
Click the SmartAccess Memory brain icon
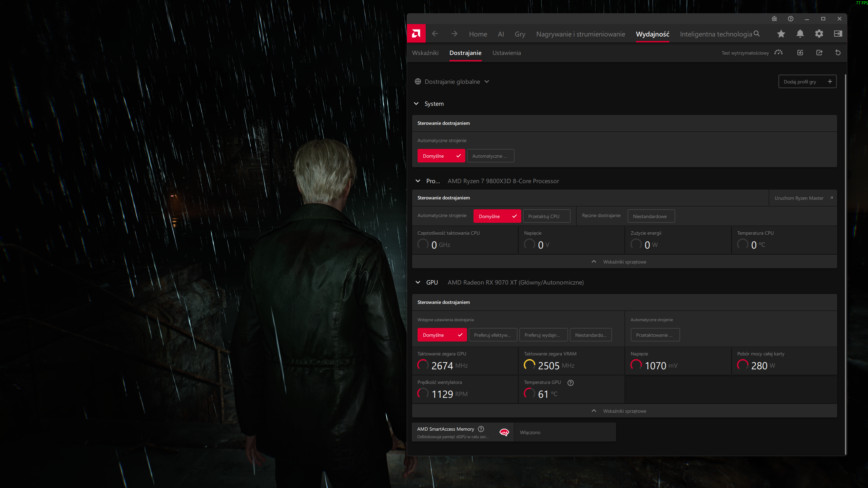(504, 432)
